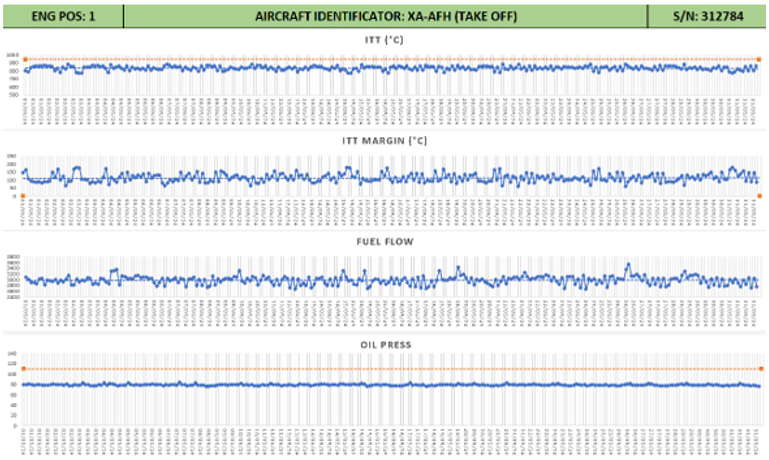Click the ITT MARGIN (°C) chart title
Screen dimensions: 769x460
[385, 141]
